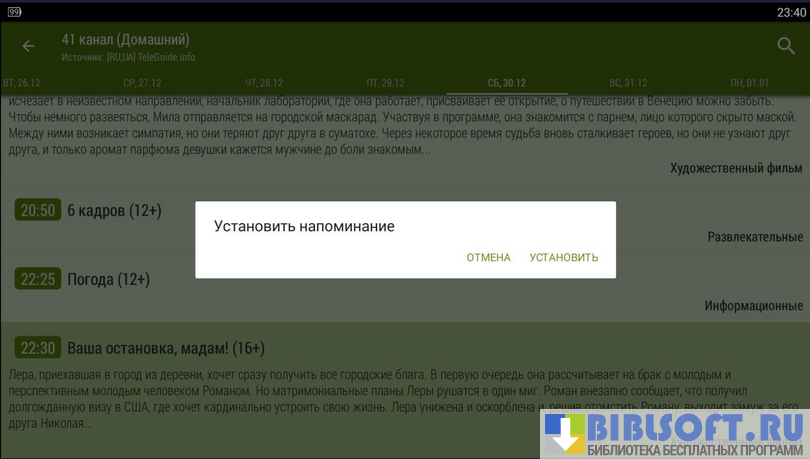Open the ПН, 01.01 tab

pyautogui.click(x=749, y=83)
